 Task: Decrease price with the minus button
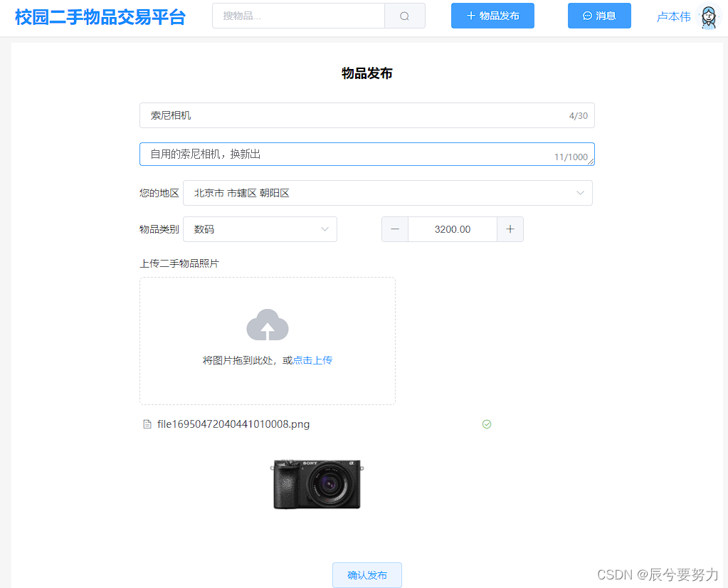point(395,229)
